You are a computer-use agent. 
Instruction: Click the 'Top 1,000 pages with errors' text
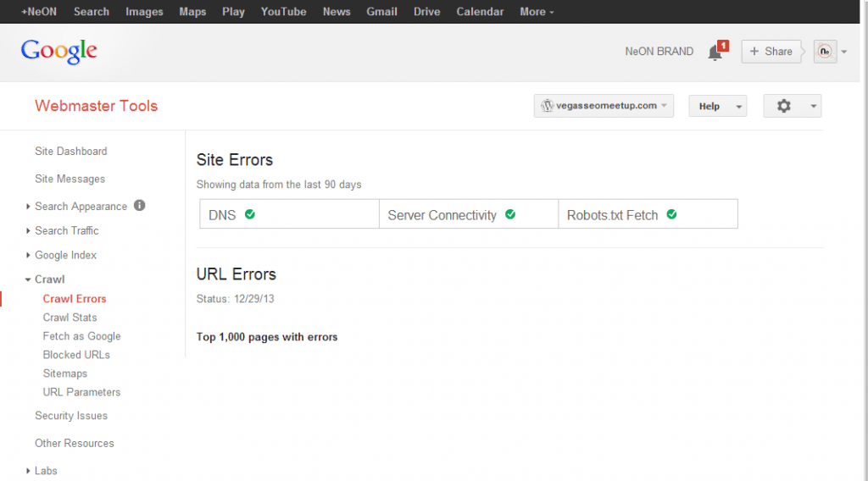click(x=267, y=337)
